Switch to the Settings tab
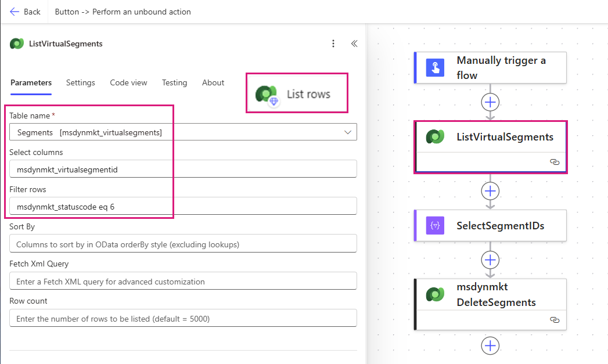 click(80, 82)
